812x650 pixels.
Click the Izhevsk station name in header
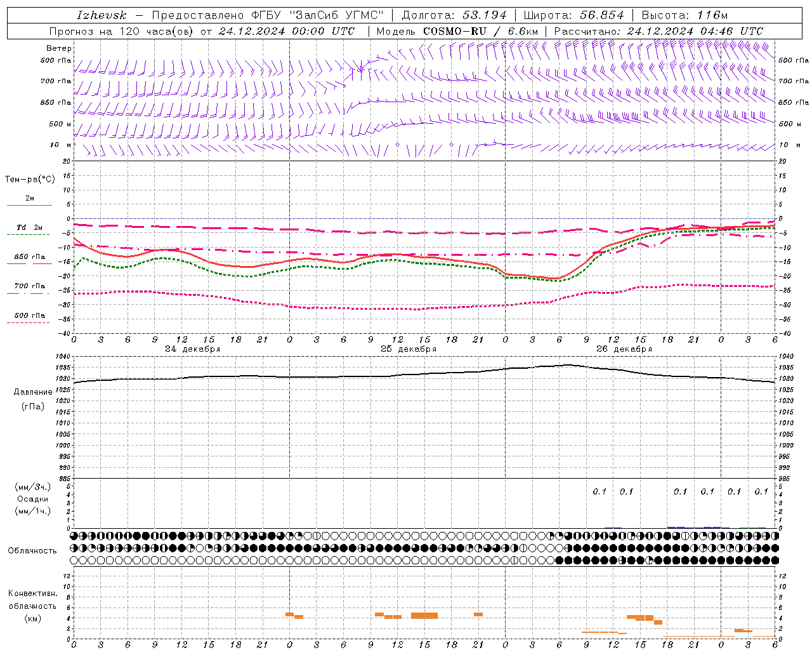coord(101,15)
